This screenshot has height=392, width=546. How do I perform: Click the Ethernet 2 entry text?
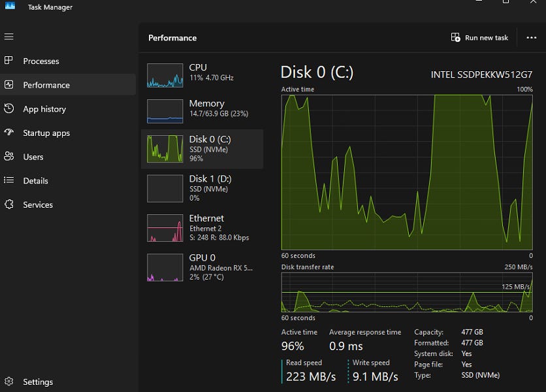click(x=206, y=229)
